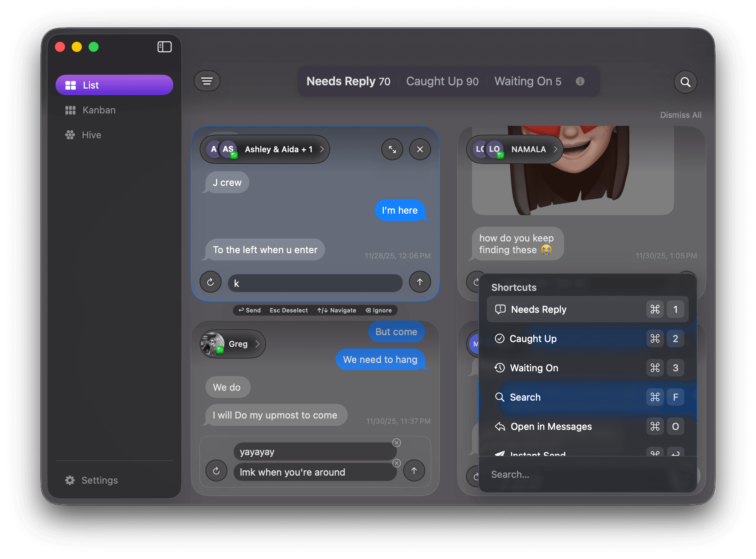Switch to the Caught Up tab

tap(442, 81)
